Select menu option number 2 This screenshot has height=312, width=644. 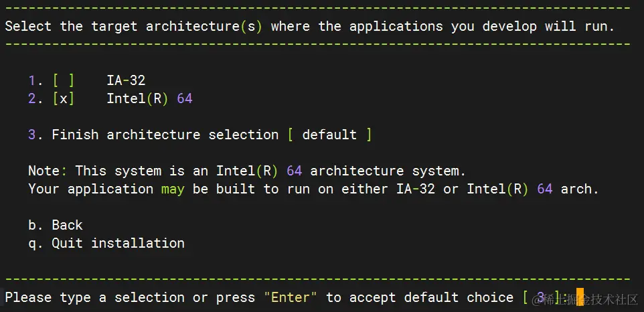(35, 98)
